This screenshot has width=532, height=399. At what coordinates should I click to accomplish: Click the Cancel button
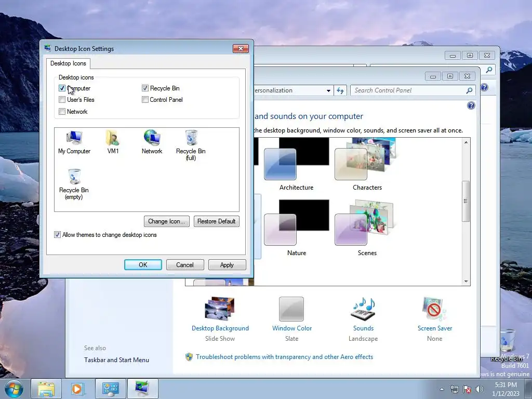[x=185, y=264]
